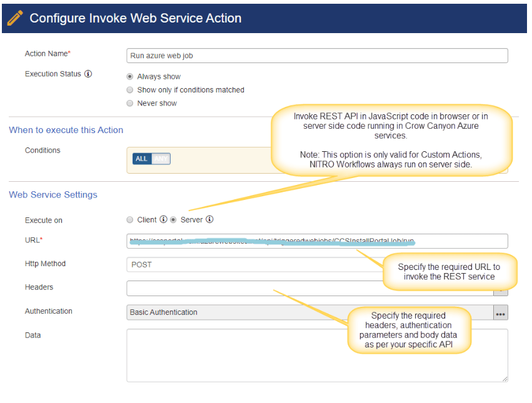The width and height of the screenshot is (532, 403).
Task: Select Show only if conditions matched
Action: [130, 90]
